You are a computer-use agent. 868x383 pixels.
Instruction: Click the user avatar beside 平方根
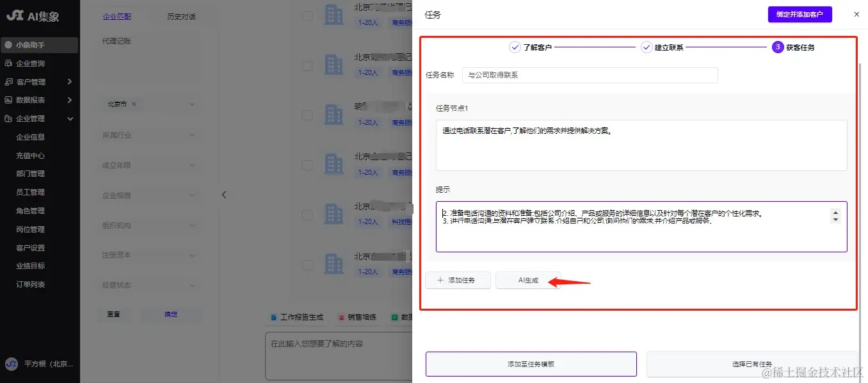(12, 364)
